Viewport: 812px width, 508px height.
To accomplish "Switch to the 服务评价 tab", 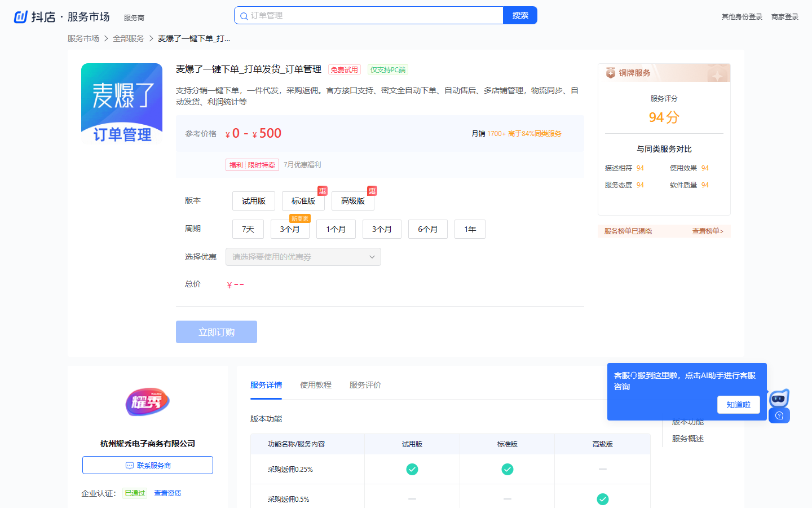I will coord(365,385).
